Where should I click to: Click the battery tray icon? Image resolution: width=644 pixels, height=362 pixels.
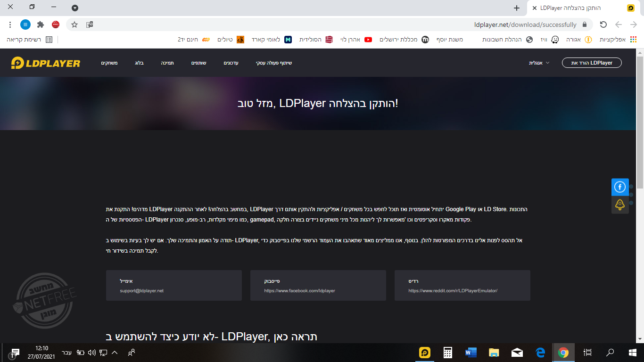click(81, 353)
